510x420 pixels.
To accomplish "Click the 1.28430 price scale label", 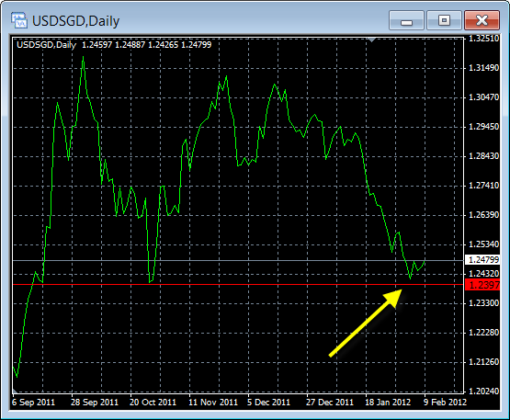I will click(483, 156).
